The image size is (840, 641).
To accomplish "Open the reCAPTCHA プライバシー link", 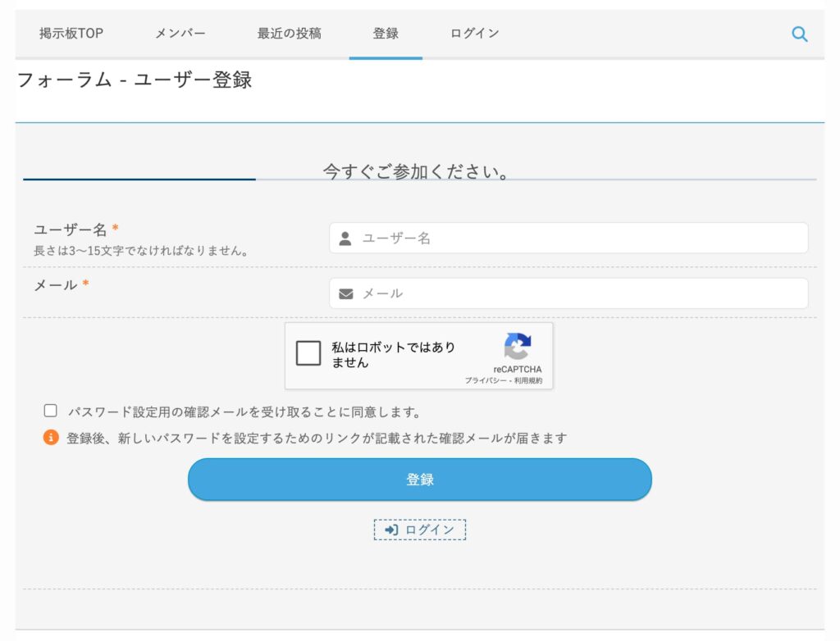I will (486, 381).
